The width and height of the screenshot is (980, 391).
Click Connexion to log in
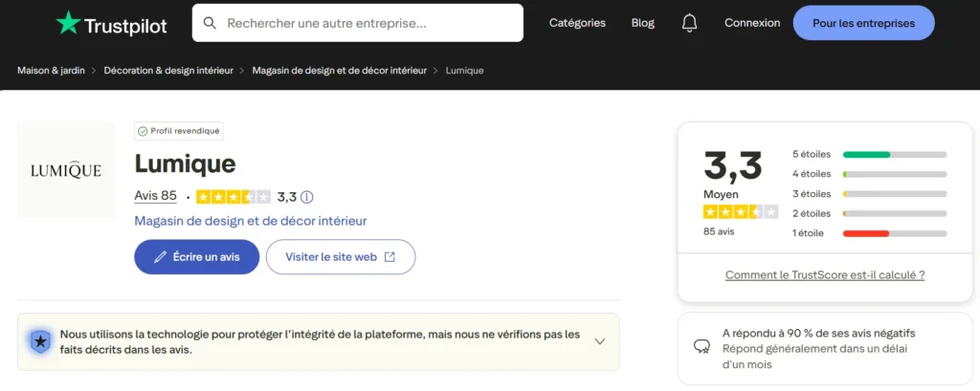click(752, 23)
